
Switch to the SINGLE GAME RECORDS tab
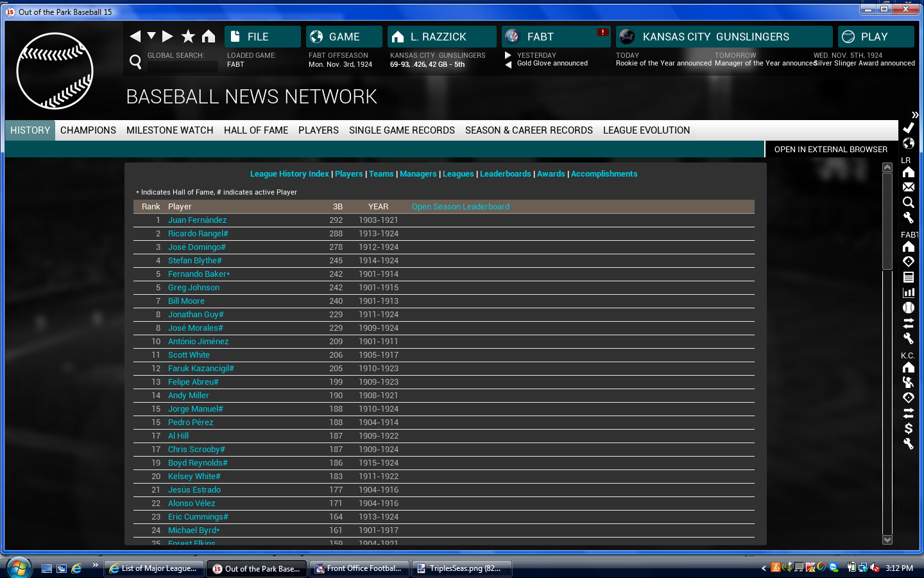[x=402, y=130]
